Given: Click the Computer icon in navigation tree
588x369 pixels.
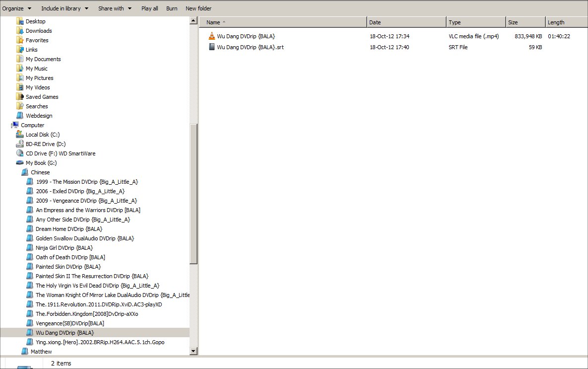Looking at the screenshot, I should click(15, 125).
